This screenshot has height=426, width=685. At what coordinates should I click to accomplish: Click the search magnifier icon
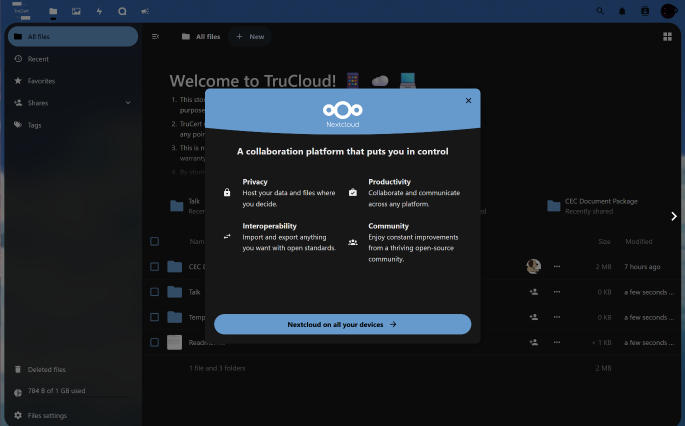tap(600, 11)
